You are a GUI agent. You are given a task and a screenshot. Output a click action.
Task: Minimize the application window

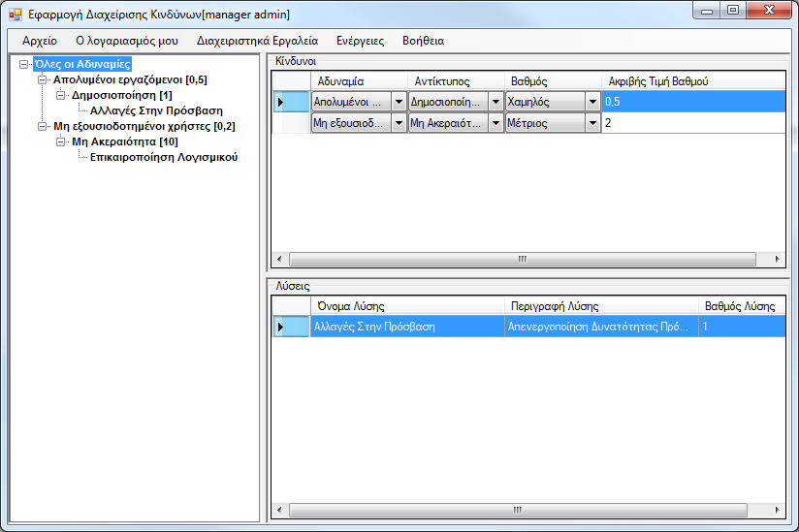[x=707, y=11]
